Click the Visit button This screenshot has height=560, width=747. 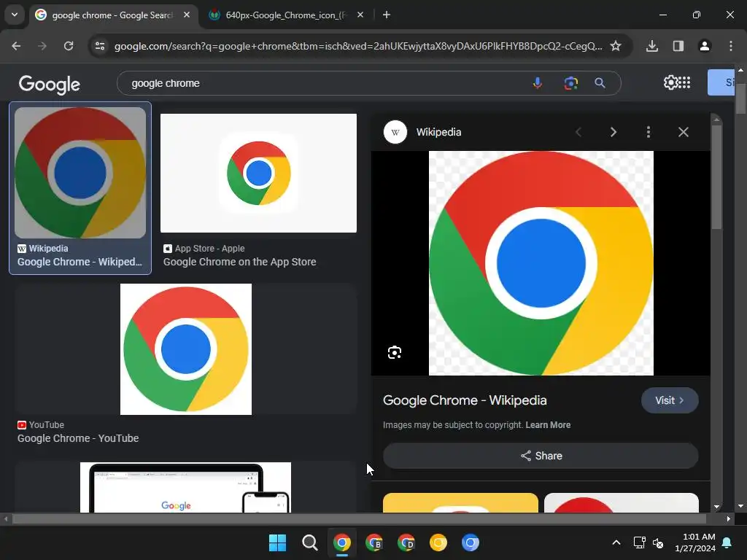point(670,400)
